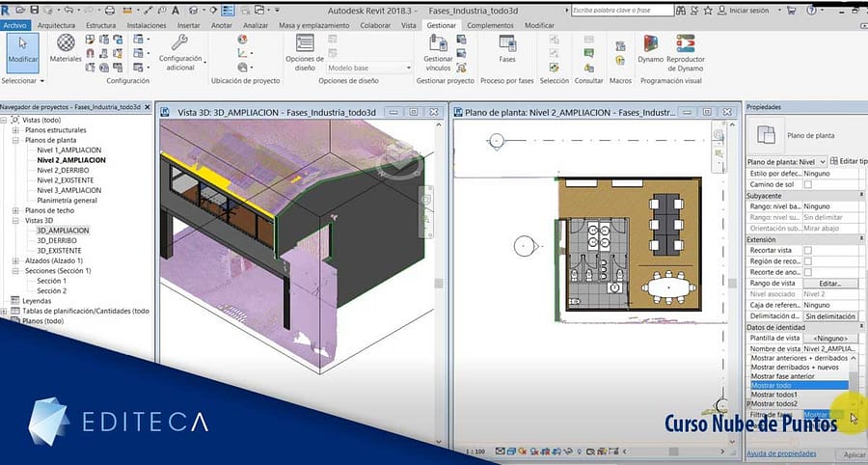Click the Editar tipo button

[849, 161]
